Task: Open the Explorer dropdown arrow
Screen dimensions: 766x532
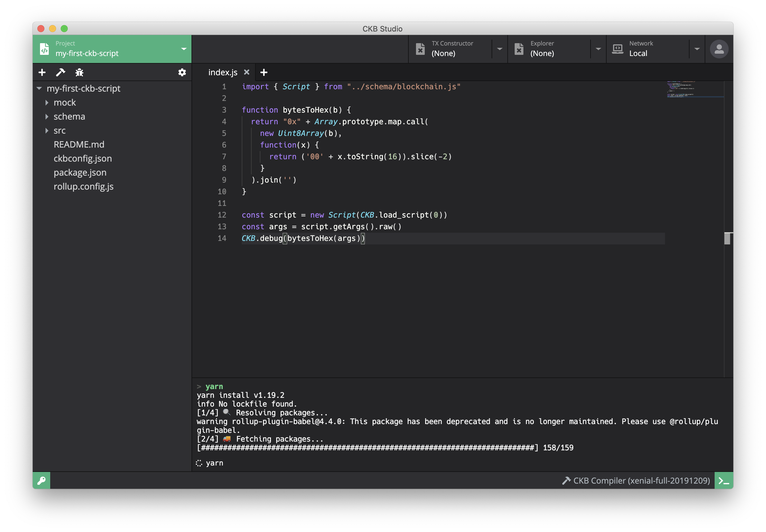Action: [598, 49]
